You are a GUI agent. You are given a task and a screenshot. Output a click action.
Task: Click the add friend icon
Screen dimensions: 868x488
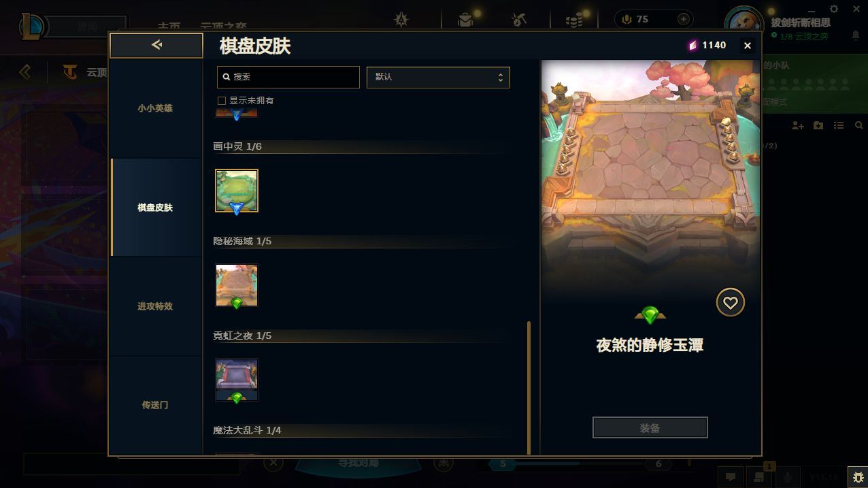798,126
